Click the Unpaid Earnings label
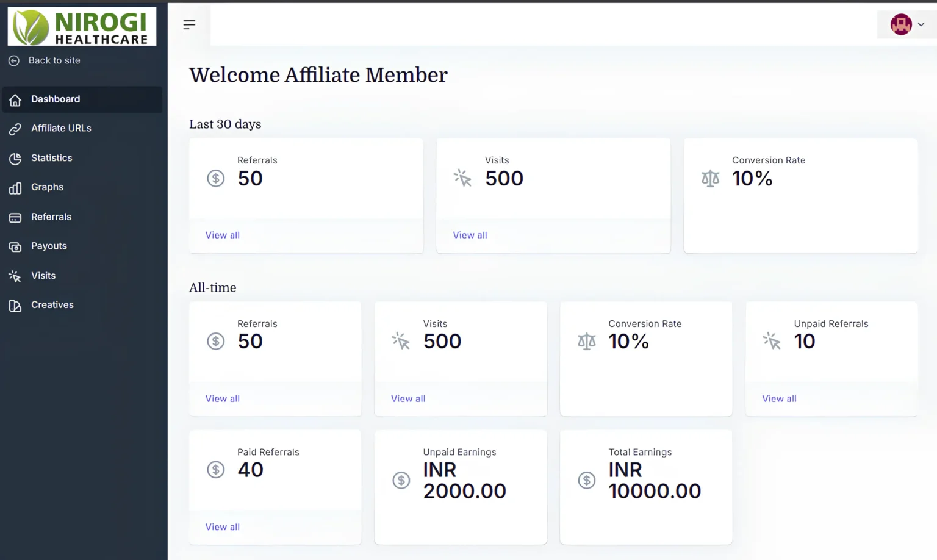937x560 pixels. point(459,452)
